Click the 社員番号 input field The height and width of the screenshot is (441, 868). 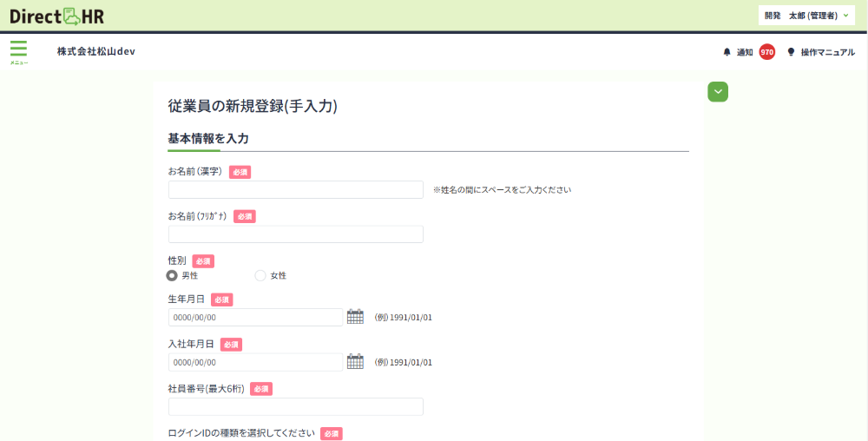tap(295, 406)
